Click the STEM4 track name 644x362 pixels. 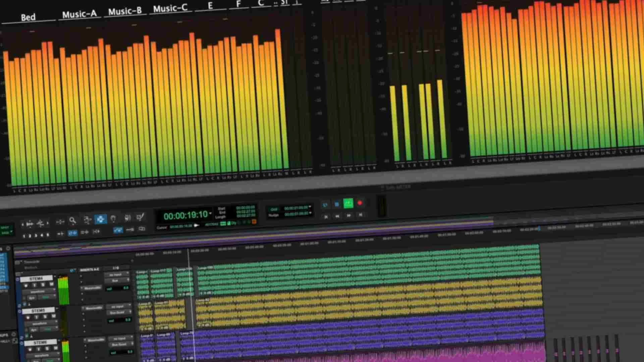coord(36,279)
